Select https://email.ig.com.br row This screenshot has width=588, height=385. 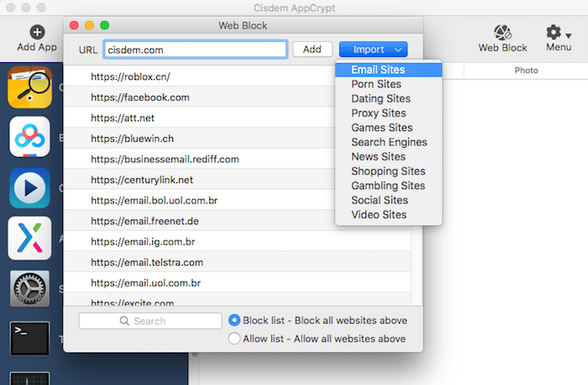pyautogui.click(x=238, y=241)
